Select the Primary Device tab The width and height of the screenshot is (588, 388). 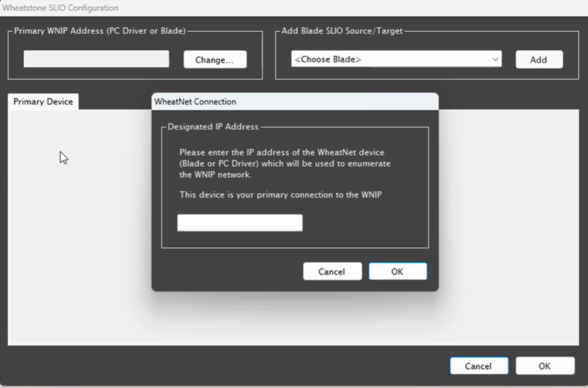(43, 101)
